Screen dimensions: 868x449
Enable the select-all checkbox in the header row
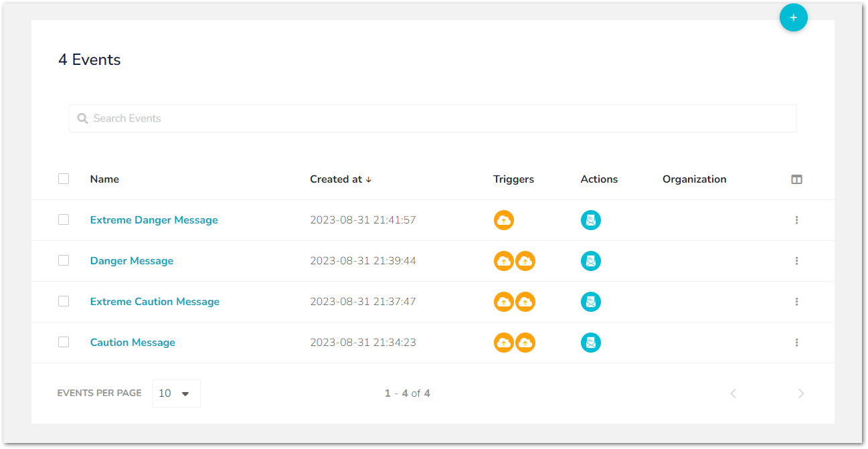64,179
